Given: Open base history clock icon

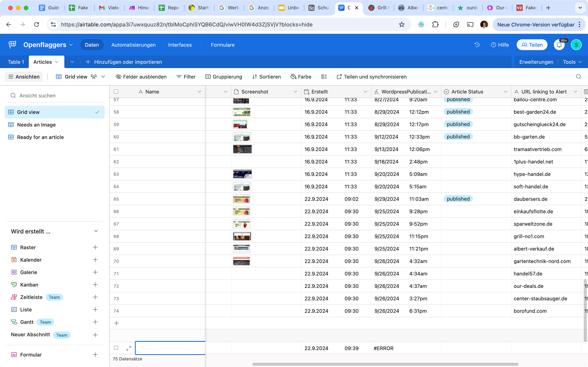Looking at the screenshot, I should tap(477, 45).
